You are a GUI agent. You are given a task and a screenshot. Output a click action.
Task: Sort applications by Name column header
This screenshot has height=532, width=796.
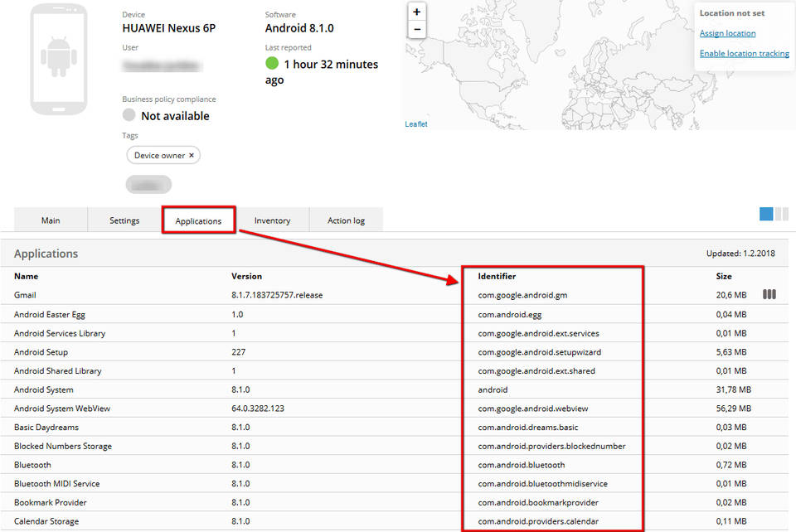coord(26,276)
